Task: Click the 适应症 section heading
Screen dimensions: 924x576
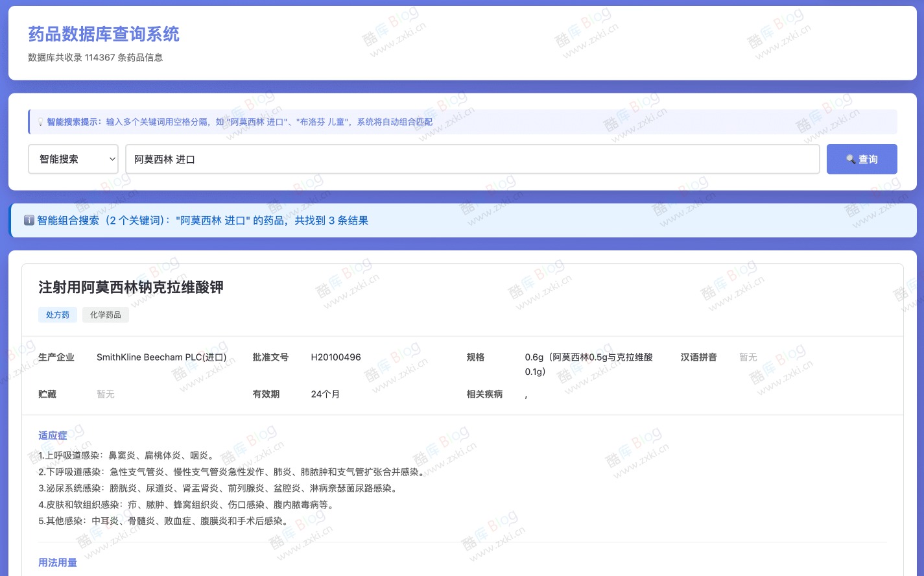Action: click(53, 435)
